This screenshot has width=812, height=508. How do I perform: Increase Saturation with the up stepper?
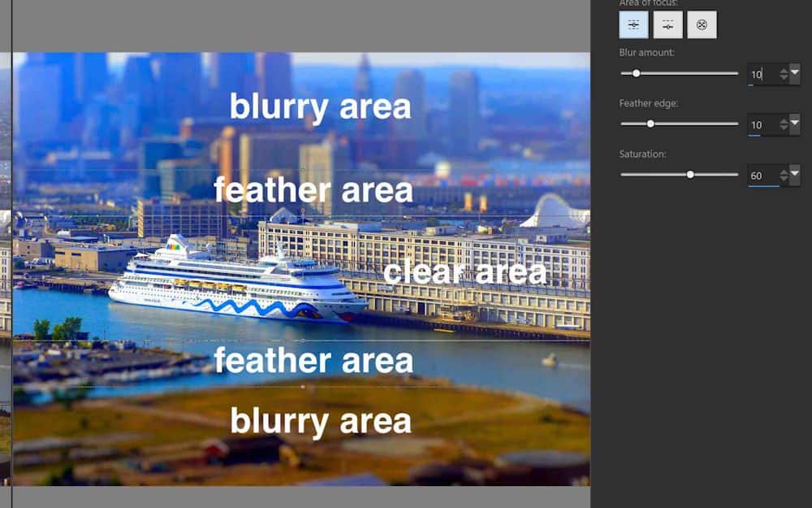pos(784,172)
